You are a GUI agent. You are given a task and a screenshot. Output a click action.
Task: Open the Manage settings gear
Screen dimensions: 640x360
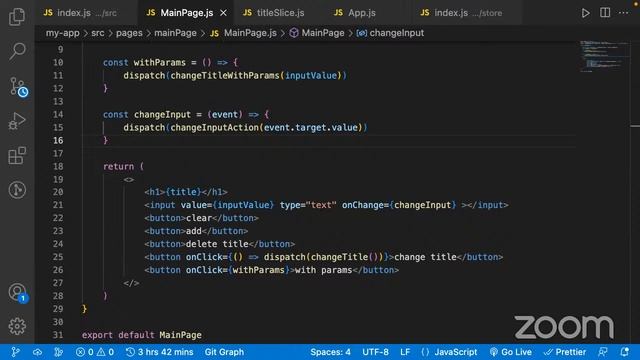point(17,326)
